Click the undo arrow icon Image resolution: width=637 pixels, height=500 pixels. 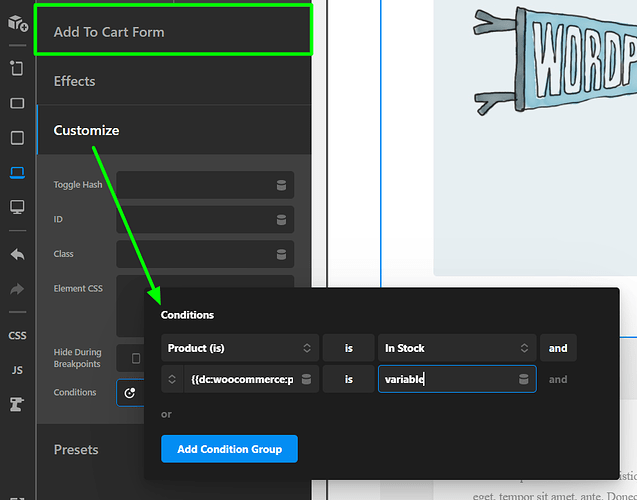17,255
